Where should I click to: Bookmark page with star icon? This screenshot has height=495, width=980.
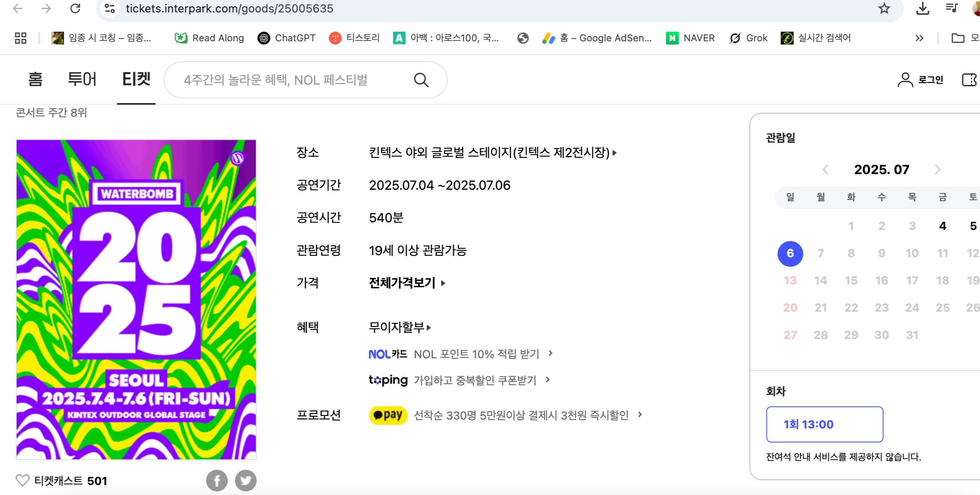(x=884, y=8)
